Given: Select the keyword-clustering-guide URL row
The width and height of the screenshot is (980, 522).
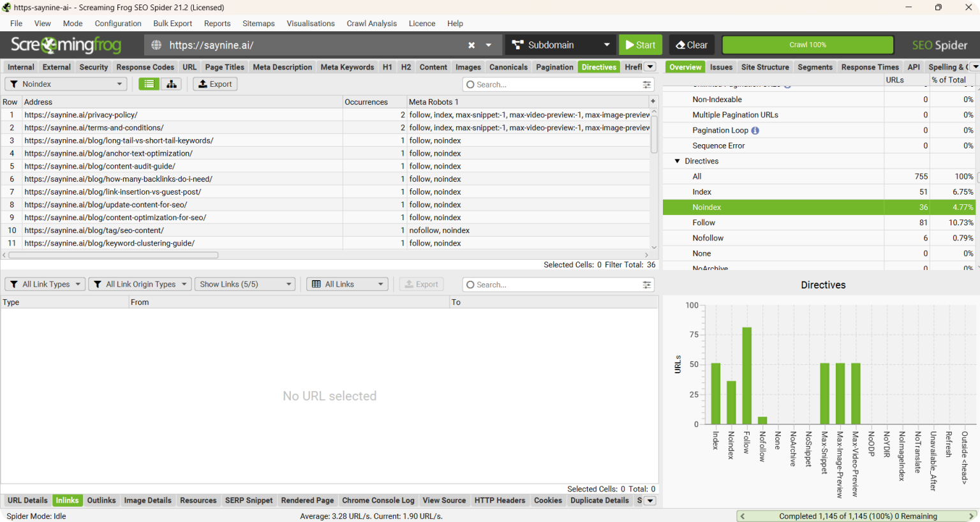Looking at the screenshot, I should 325,243.
